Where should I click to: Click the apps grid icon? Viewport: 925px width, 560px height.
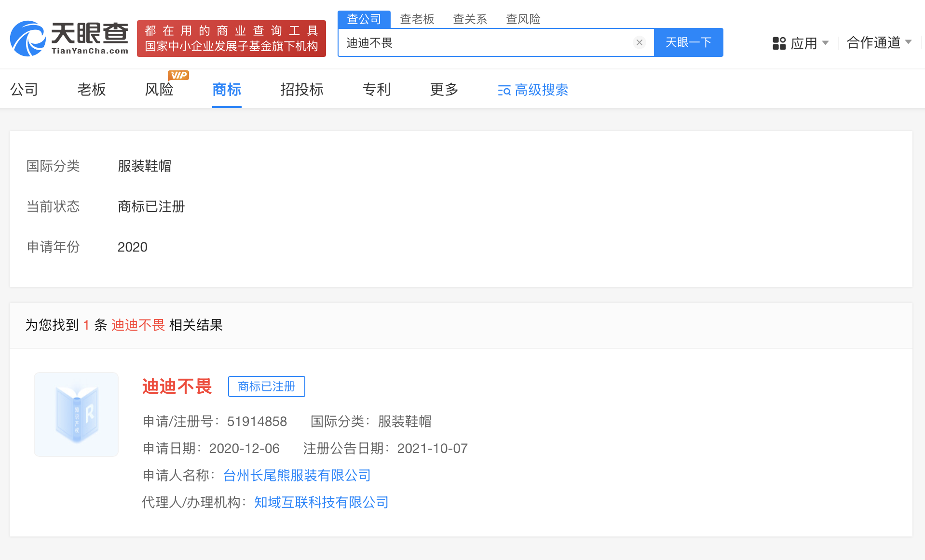pos(779,43)
